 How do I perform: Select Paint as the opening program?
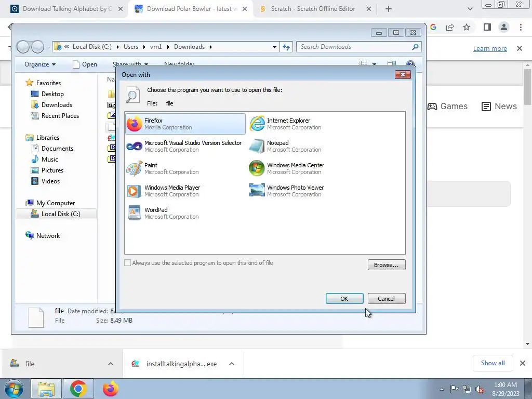[x=163, y=169]
